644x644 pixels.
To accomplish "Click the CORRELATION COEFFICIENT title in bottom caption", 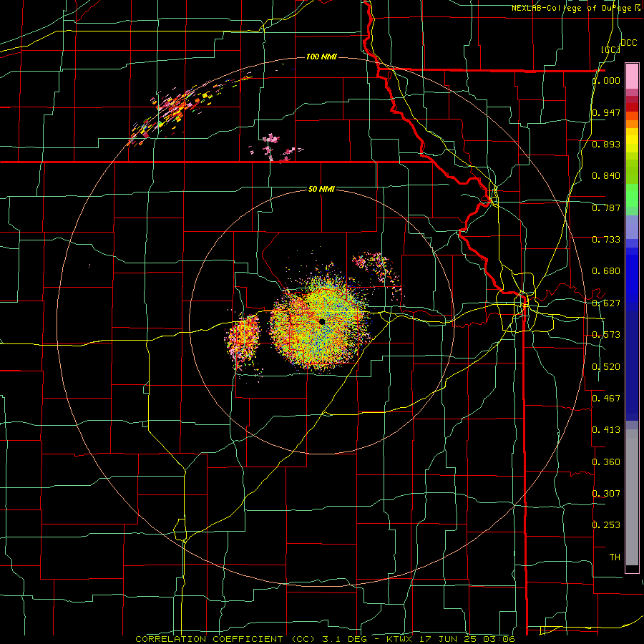I will point(212,639).
